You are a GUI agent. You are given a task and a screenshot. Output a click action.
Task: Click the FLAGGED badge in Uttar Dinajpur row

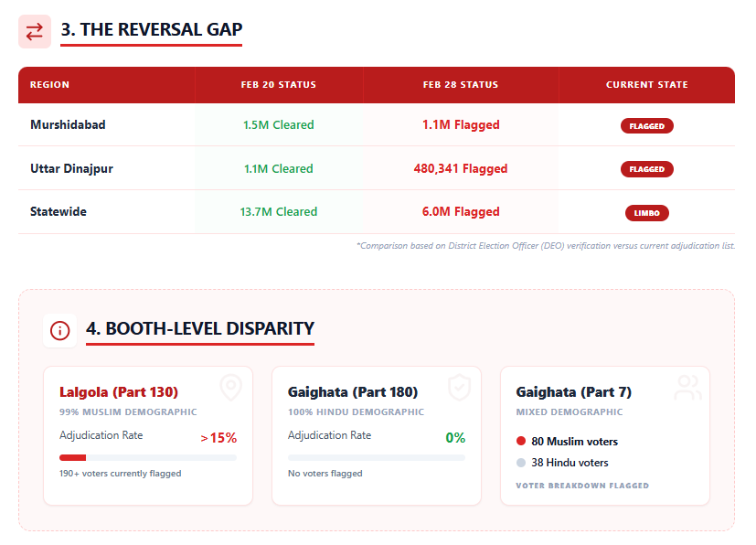(646, 169)
